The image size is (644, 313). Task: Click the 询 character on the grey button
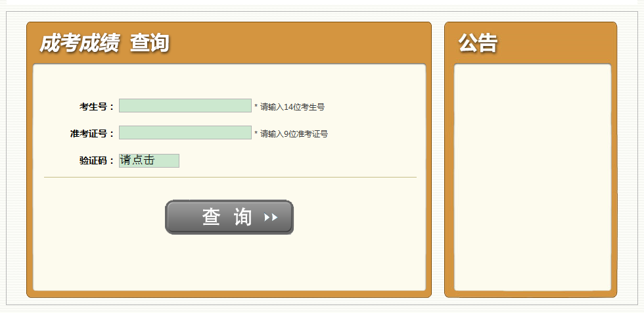pos(242,217)
